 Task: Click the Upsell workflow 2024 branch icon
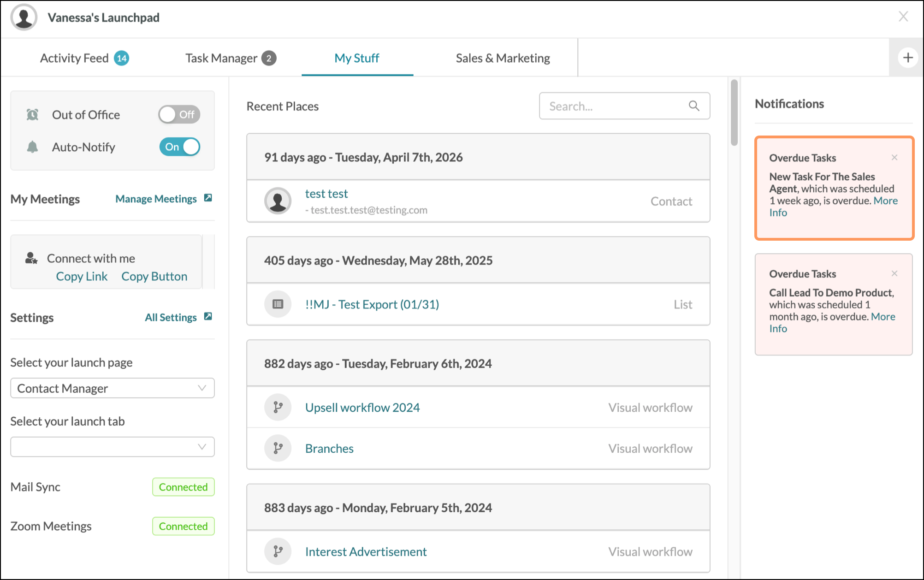tap(278, 407)
